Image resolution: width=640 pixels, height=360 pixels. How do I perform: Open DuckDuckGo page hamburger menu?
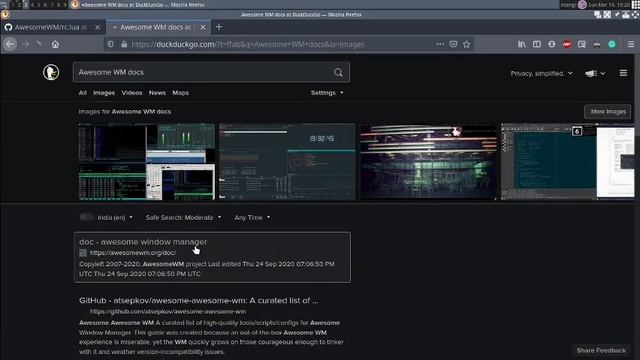point(623,73)
